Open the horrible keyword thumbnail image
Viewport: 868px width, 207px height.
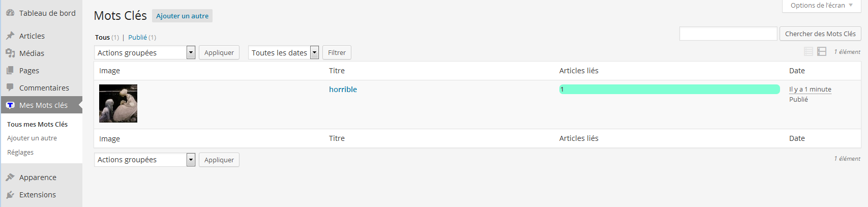(x=118, y=103)
